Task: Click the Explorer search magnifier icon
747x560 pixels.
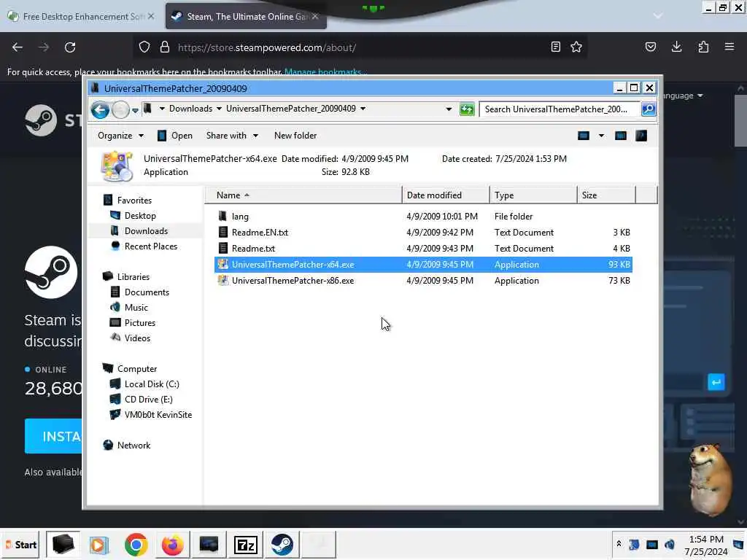Action: point(649,109)
